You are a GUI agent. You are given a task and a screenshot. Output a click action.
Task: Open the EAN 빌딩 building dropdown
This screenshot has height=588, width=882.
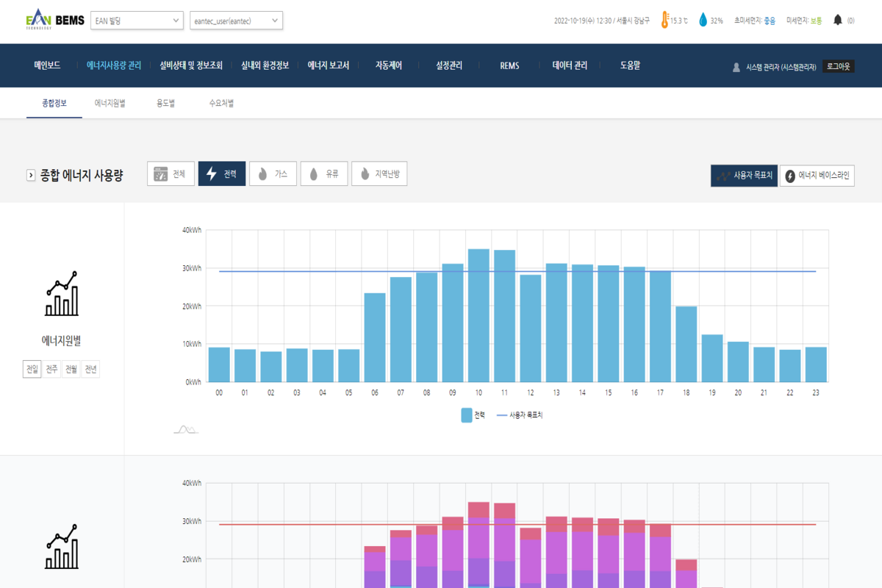coord(137,21)
